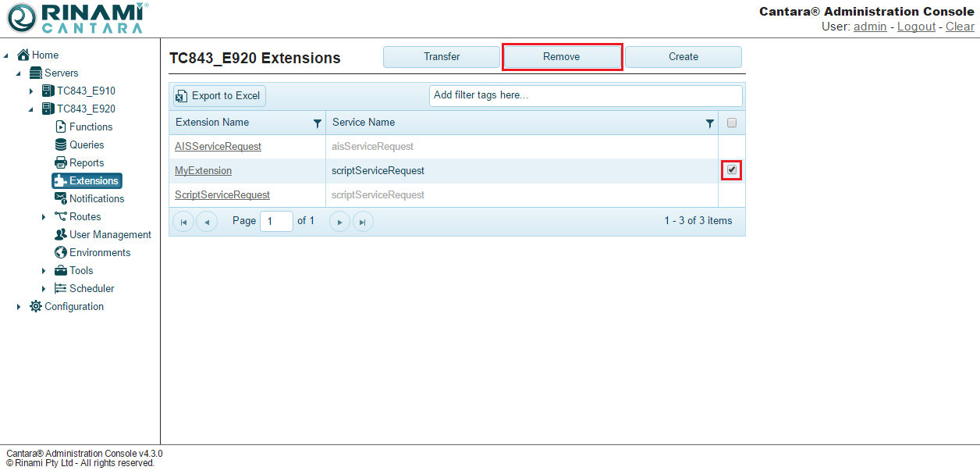Click the Service Name column filter icon

click(x=709, y=123)
